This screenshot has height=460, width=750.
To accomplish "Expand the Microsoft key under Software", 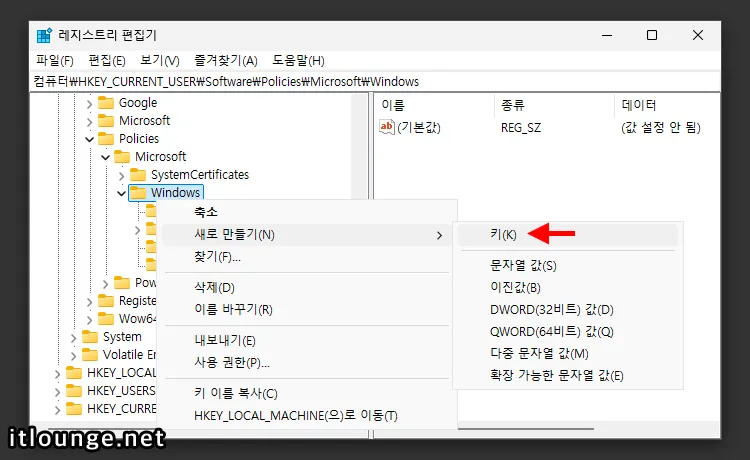I will (89, 121).
